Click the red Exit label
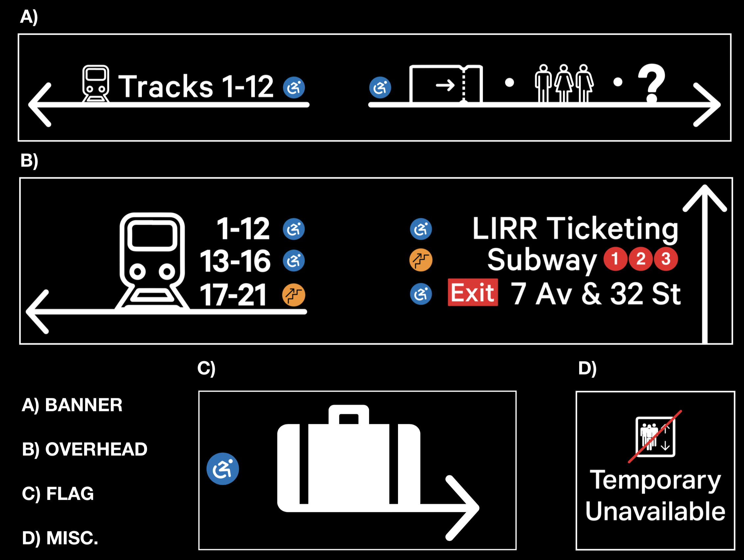Image resolution: width=744 pixels, height=560 pixels. point(473,292)
